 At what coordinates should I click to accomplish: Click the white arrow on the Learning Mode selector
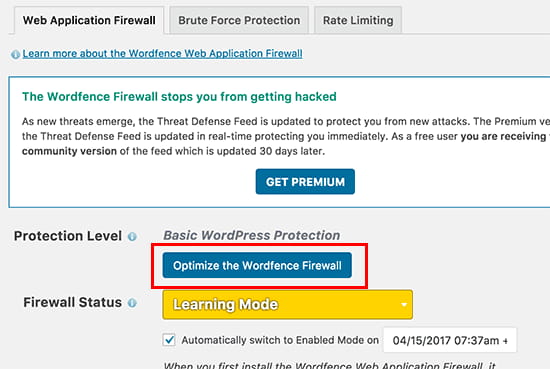pyautogui.click(x=404, y=304)
